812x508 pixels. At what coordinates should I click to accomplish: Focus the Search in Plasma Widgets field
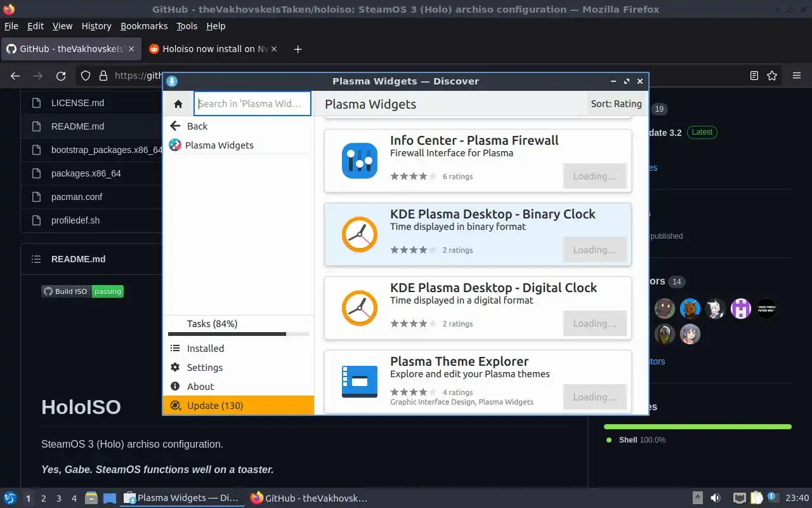click(252, 104)
